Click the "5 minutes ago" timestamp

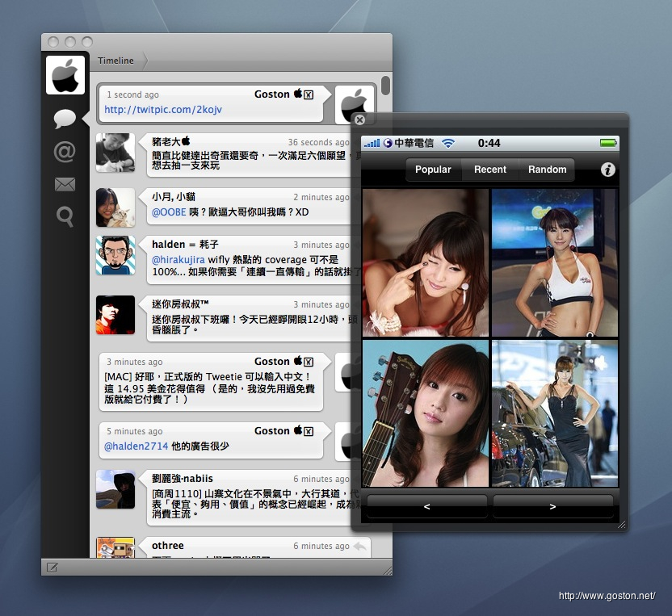(135, 431)
